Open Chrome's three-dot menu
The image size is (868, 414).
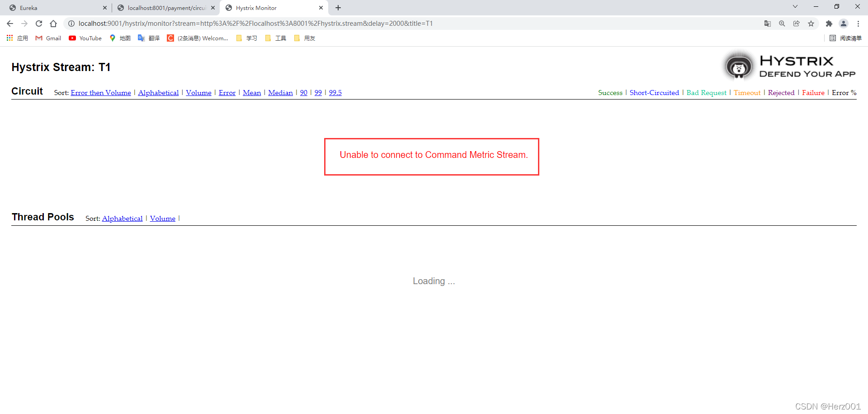tap(858, 24)
